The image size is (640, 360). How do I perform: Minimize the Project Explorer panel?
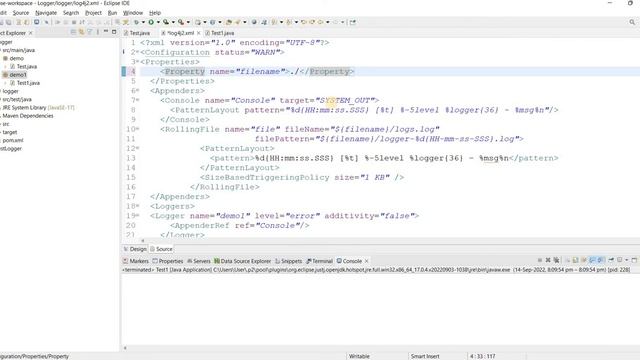point(106,32)
